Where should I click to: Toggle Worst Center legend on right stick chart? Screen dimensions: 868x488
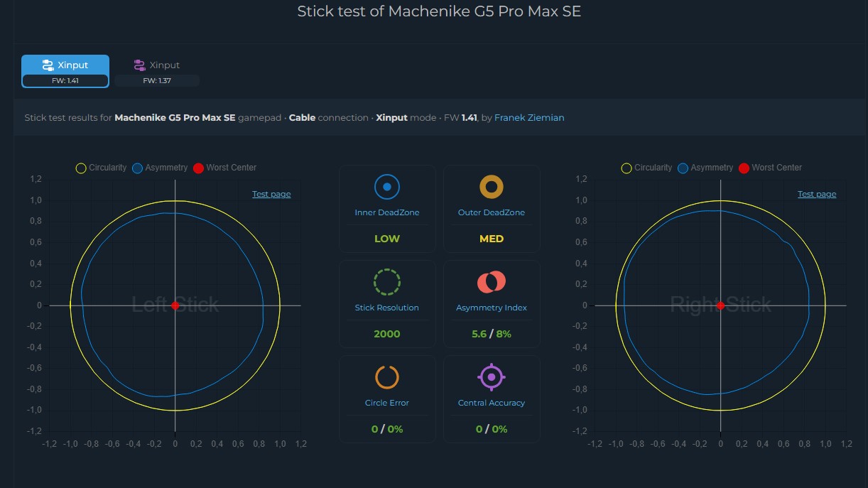point(771,168)
